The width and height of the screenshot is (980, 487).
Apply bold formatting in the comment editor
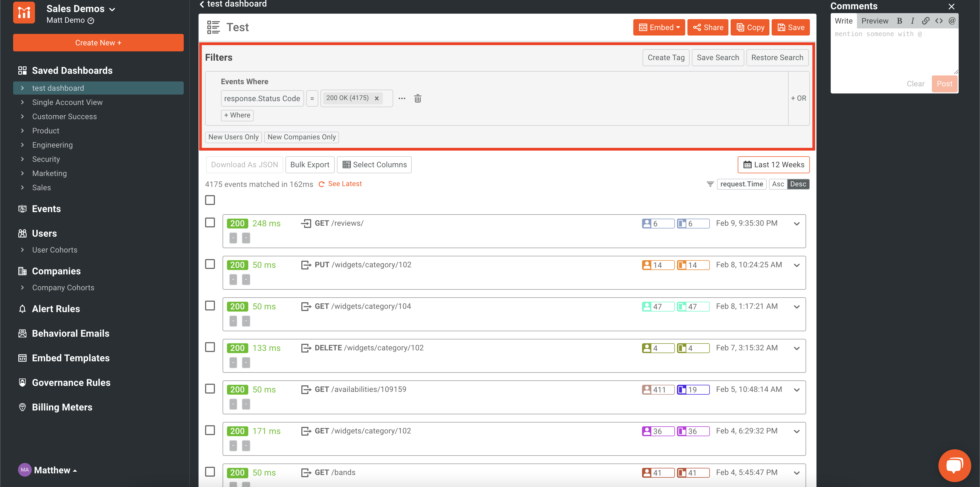coord(899,21)
